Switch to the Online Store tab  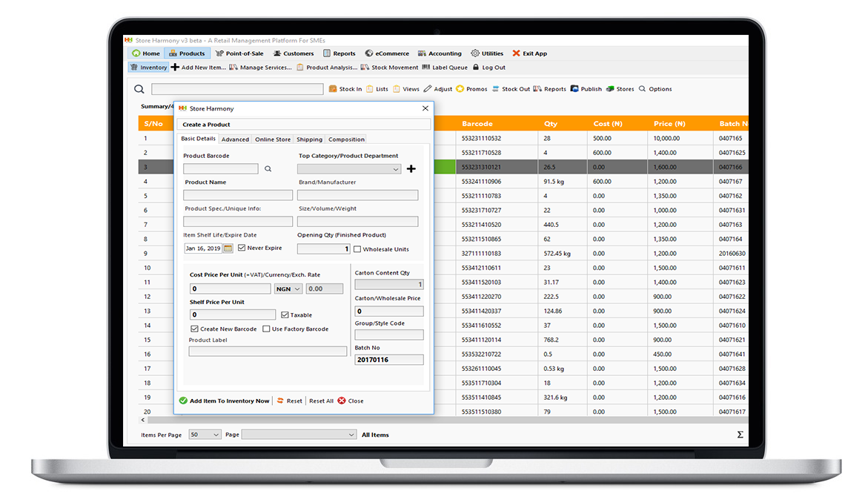(x=272, y=139)
